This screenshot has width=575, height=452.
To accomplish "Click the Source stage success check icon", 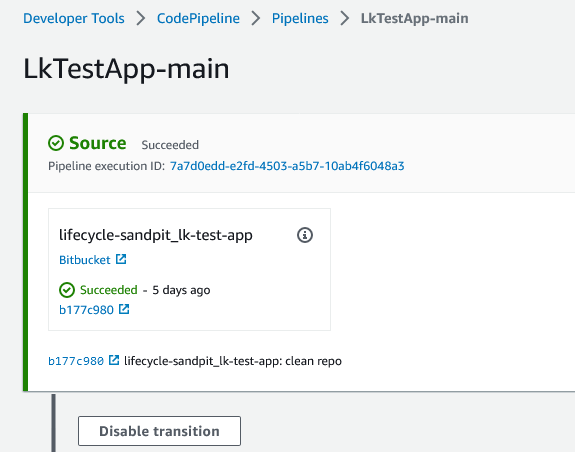I will click(56, 143).
